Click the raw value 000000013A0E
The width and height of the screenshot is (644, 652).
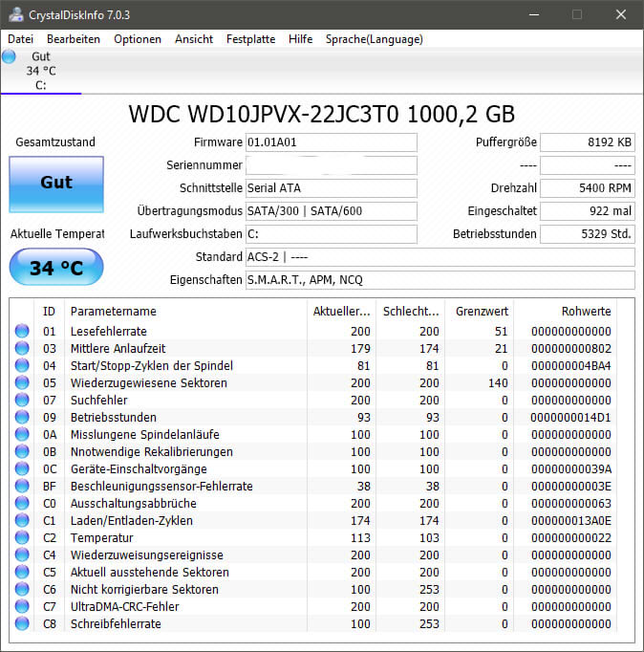click(571, 521)
